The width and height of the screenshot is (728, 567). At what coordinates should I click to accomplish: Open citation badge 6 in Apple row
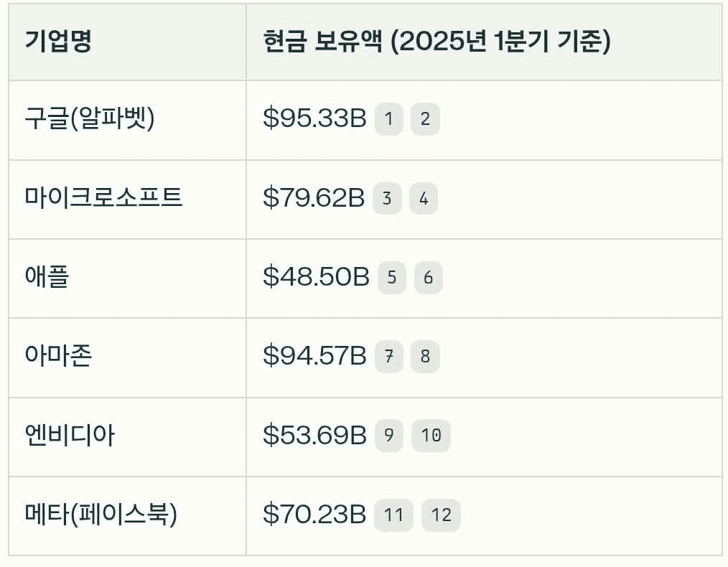coord(428,278)
